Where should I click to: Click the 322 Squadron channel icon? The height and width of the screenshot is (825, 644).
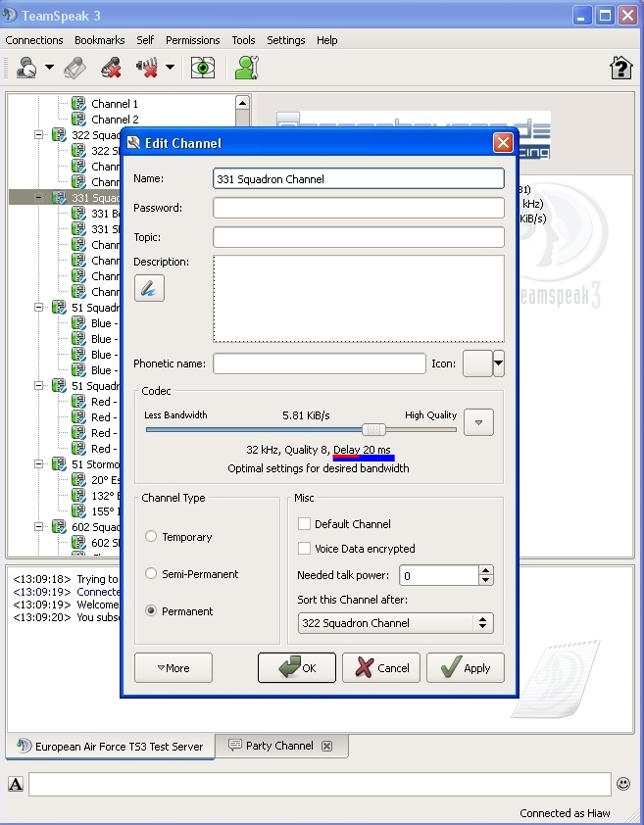pos(59,134)
